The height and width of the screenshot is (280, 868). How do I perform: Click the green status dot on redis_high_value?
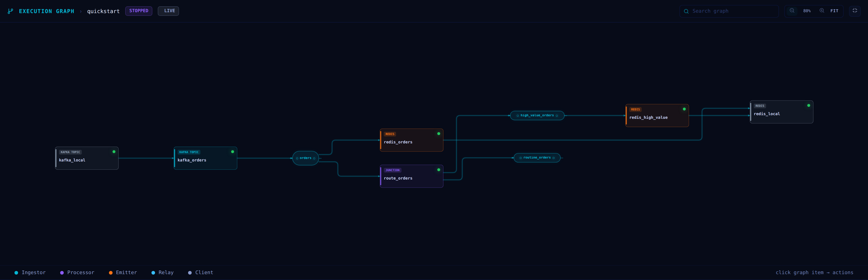(x=684, y=109)
